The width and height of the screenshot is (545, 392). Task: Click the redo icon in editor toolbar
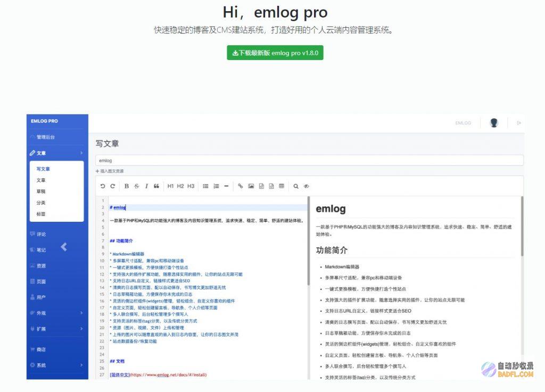113,186
